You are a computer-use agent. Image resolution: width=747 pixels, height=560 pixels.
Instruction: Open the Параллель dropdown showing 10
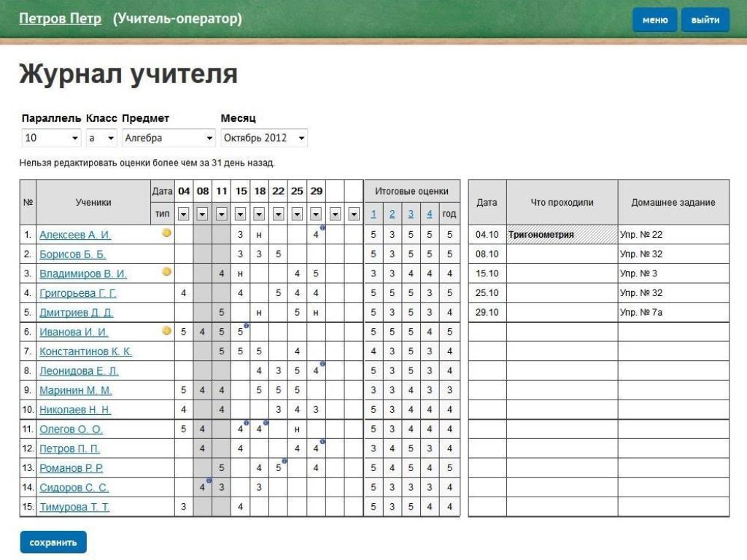tap(51, 138)
